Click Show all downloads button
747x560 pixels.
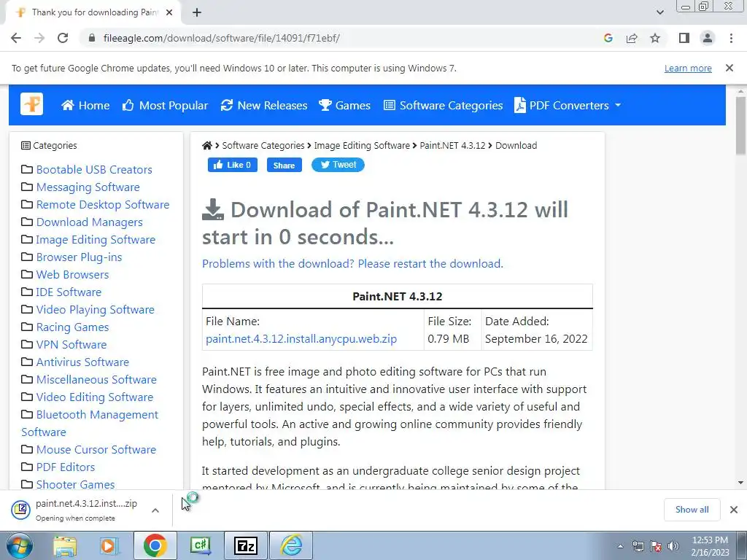click(x=692, y=510)
